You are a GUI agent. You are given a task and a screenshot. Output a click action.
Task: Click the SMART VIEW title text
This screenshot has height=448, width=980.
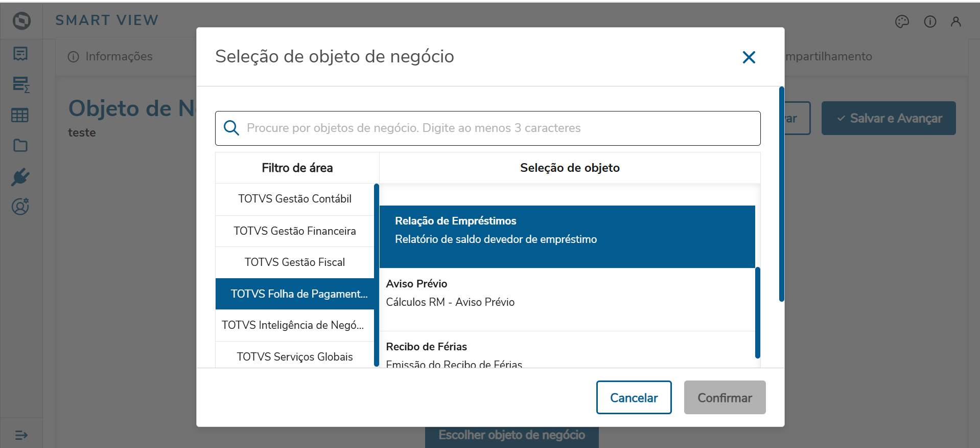(x=107, y=20)
